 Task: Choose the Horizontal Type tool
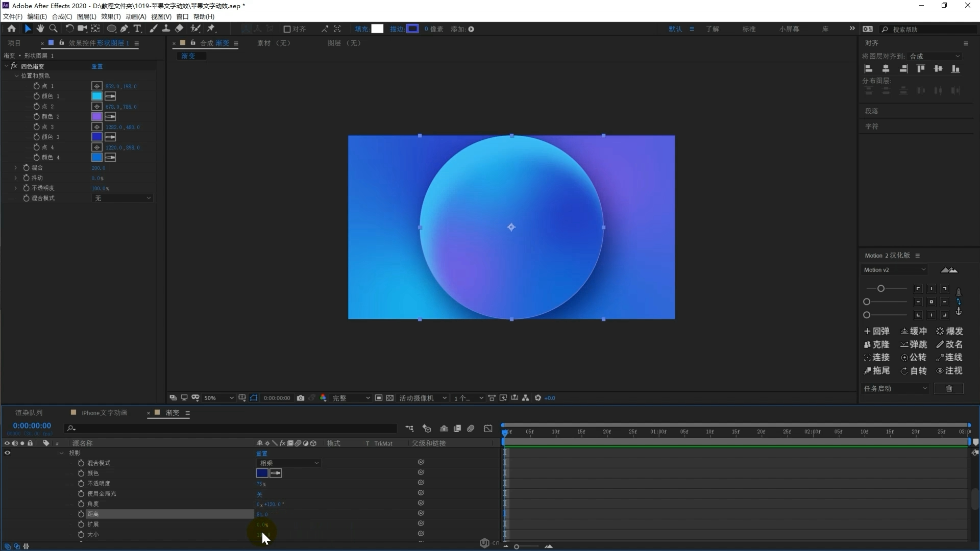coord(137,29)
